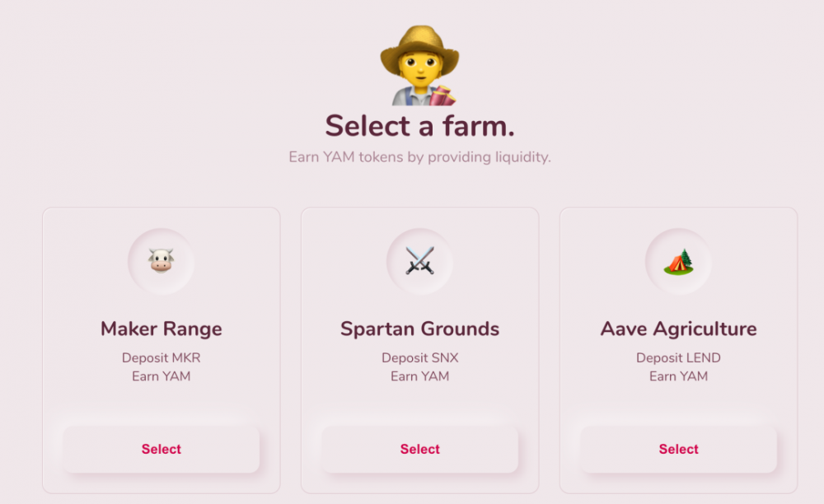Viewport: 824px width, 504px height.
Task: Click the Deposit MKR text
Action: 162,357
